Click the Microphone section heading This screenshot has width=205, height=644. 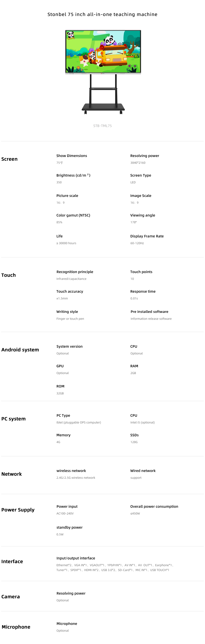(x=16, y=627)
